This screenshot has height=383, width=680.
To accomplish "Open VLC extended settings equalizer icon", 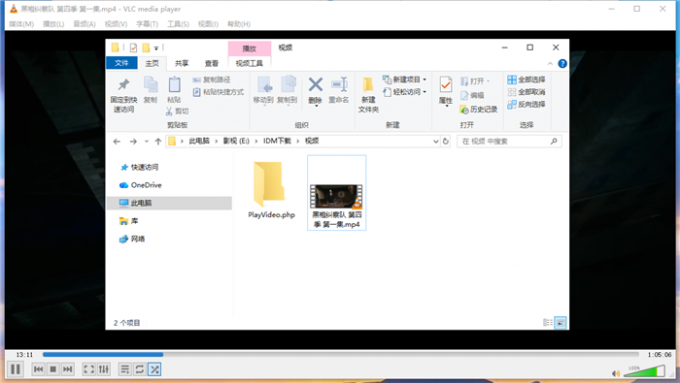I will tap(104, 369).
